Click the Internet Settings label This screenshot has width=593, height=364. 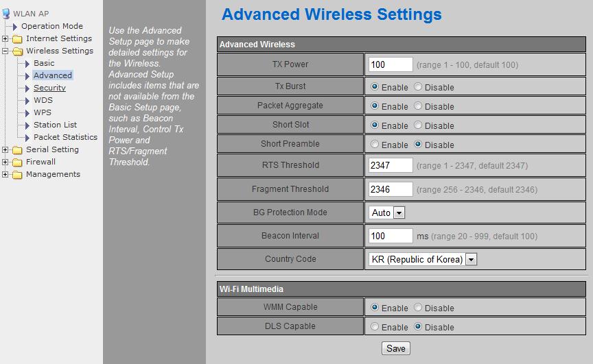pyautogui.click(x=59, y=38)
